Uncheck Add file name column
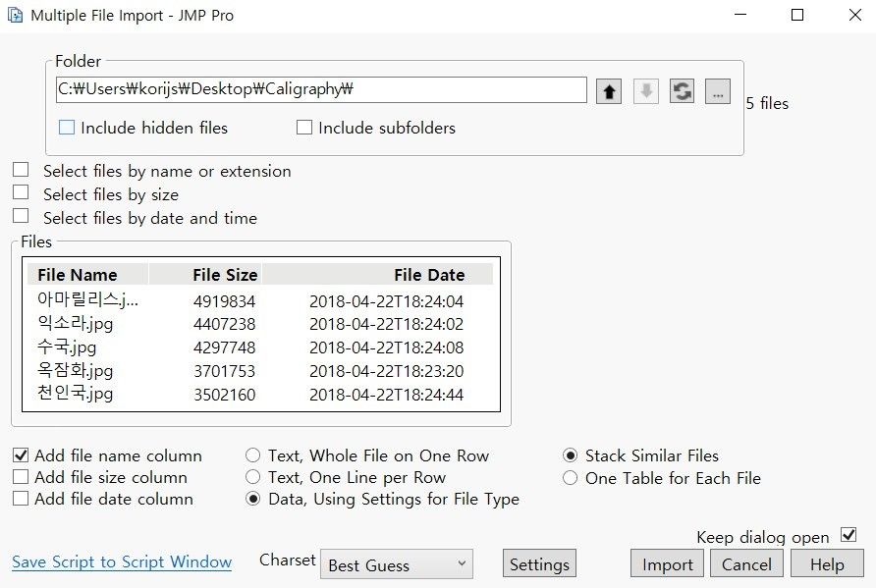This screenshot has width=876, height=588. pyautogui.click(x=21, y=455)
